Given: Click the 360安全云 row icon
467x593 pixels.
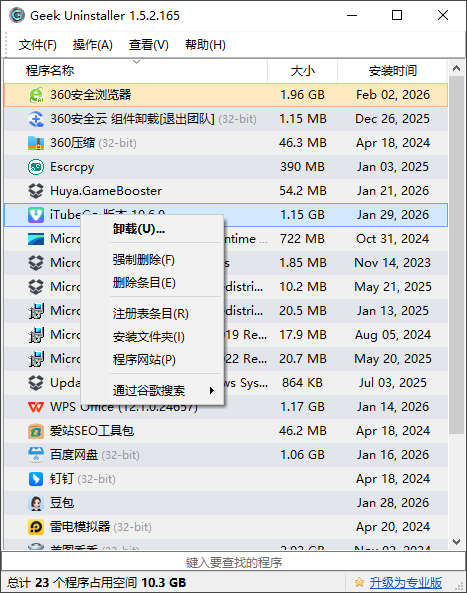Looking at the screenshot, I should tap(36, 119).
